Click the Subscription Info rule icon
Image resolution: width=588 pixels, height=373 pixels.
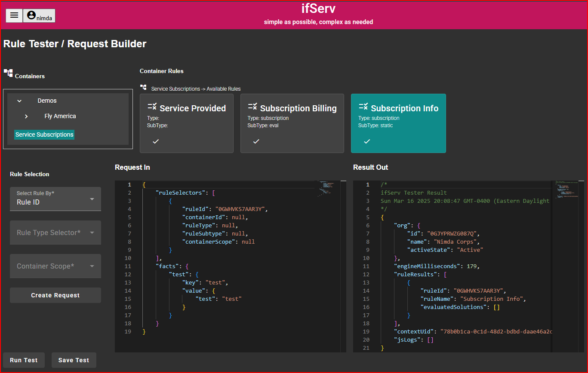pos(363,107)
